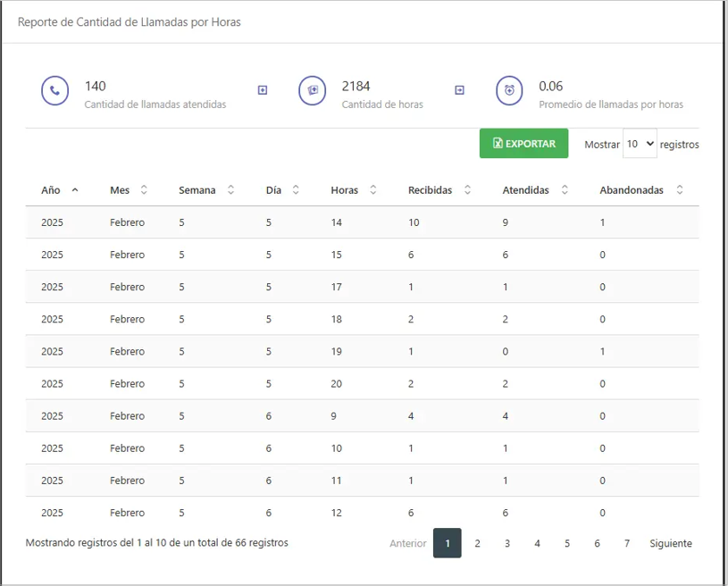728x586 pixels.
Task: Click the ascending sort arrow on Año
Action: tap(74, 189)
